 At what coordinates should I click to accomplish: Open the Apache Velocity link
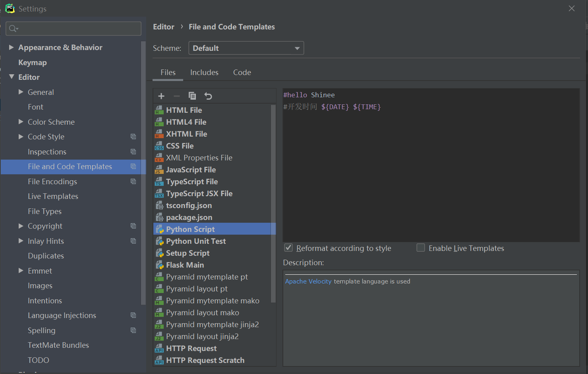point(308,281)
